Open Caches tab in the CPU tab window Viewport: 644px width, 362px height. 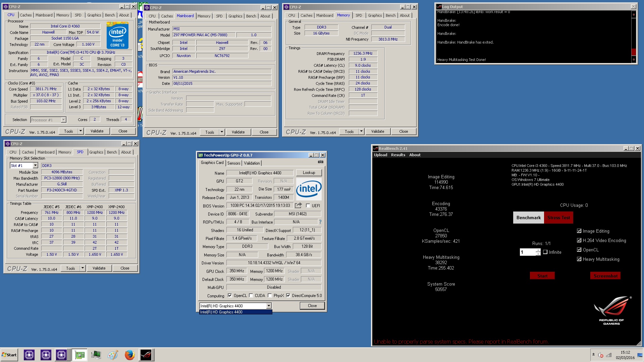coord(25,15)
